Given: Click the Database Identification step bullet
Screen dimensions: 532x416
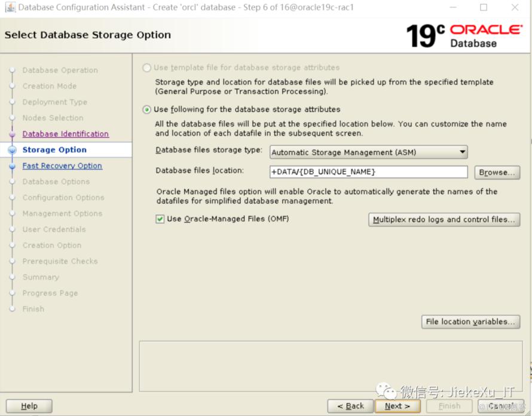Looking at the screenshot, I should point(12,134).
